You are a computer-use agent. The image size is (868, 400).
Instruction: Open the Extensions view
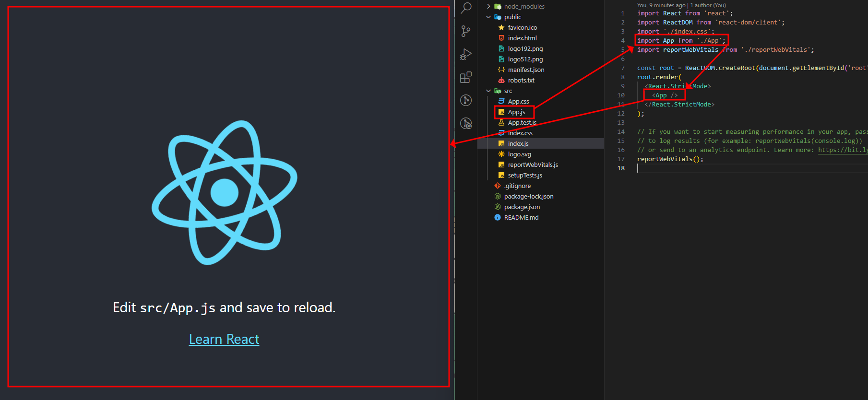click(x=466, y=77)
